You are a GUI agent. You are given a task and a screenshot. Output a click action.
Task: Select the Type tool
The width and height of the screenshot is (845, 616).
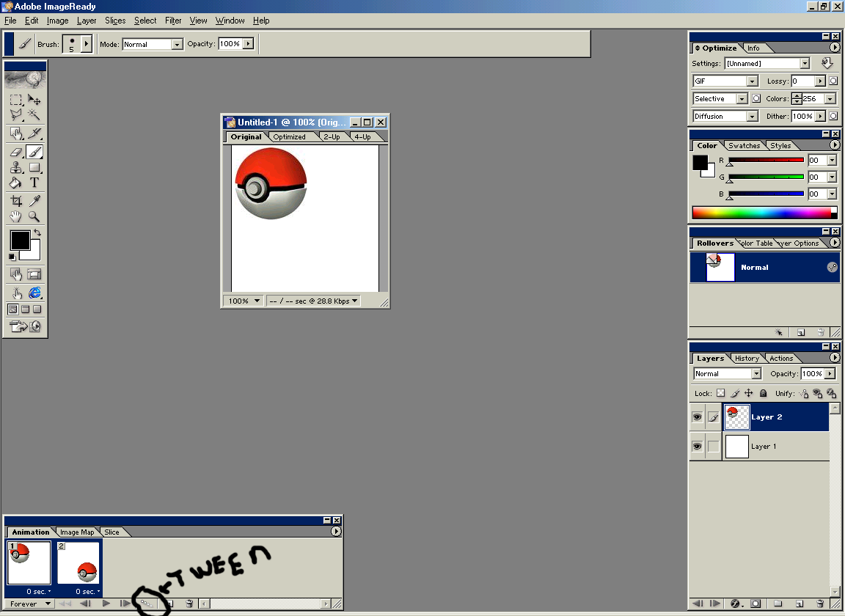(34, 183)
